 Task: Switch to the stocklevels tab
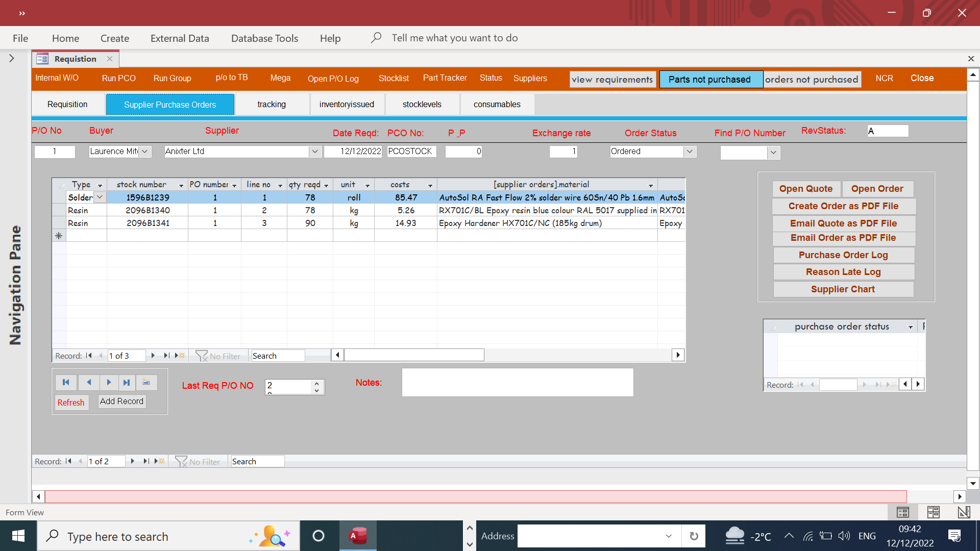click(x=422, y=104)
